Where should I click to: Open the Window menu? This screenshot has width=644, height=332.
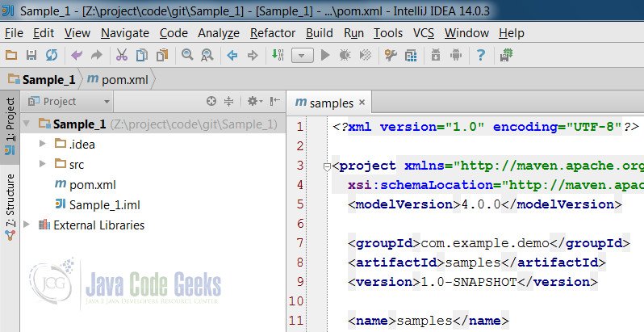(466, 33)
